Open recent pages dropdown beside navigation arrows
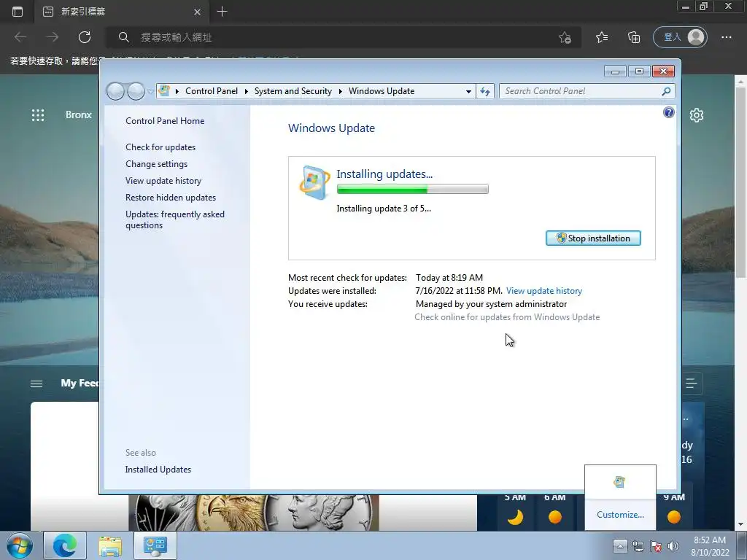This screenshot has width=747, height=560. coord(150,91)
